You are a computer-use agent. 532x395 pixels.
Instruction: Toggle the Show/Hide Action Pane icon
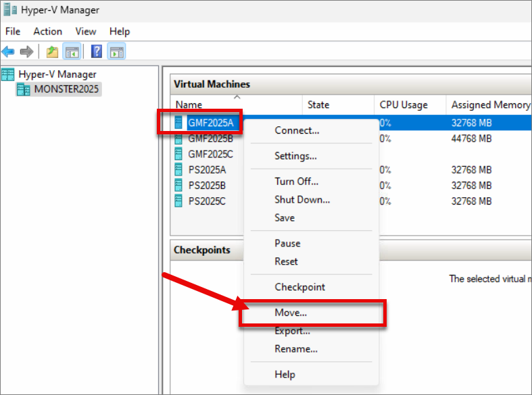117,52
